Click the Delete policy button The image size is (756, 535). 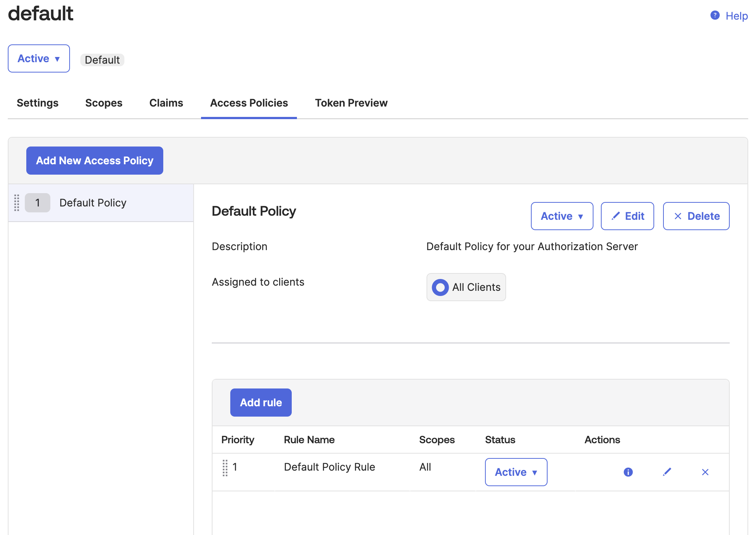point(696,216)
